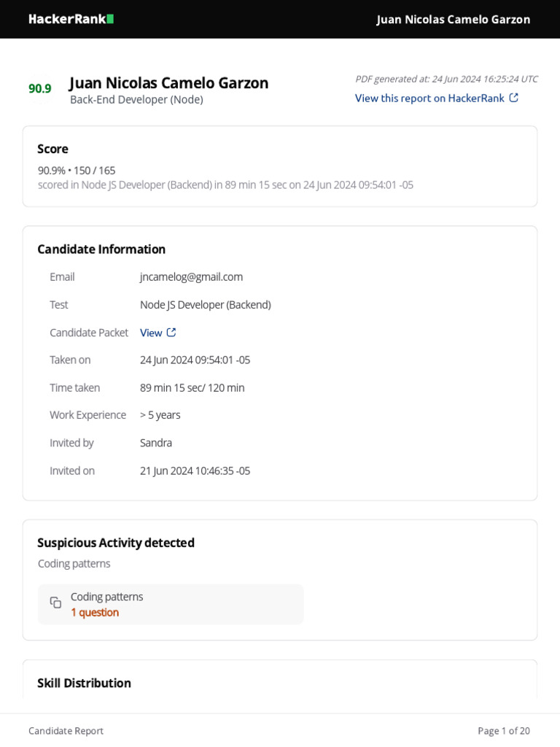
Task: Click the Page 1 of 20 footer indicator
Action: (x=504, y=731)
